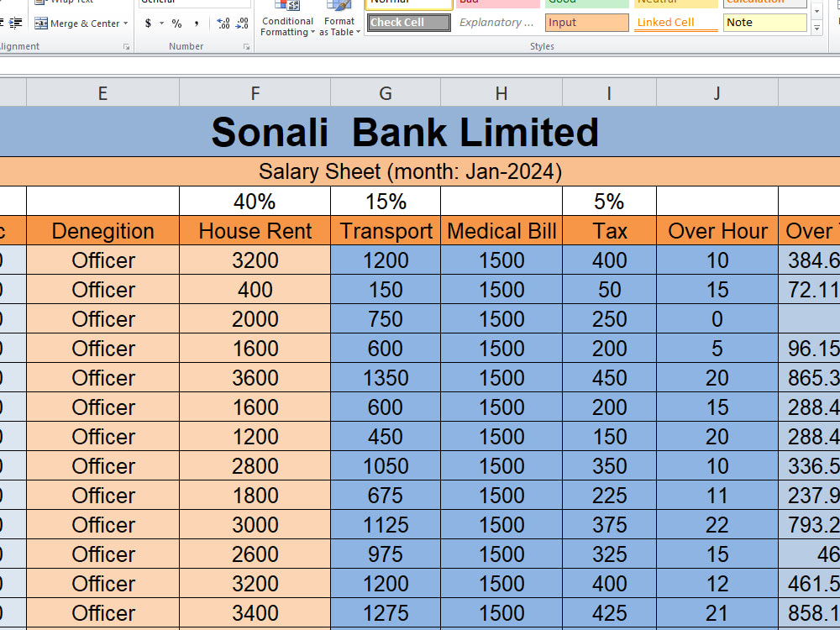Select the Tax header cell
Viewport: 840px width, 630px height.
(x=609, y=231)
